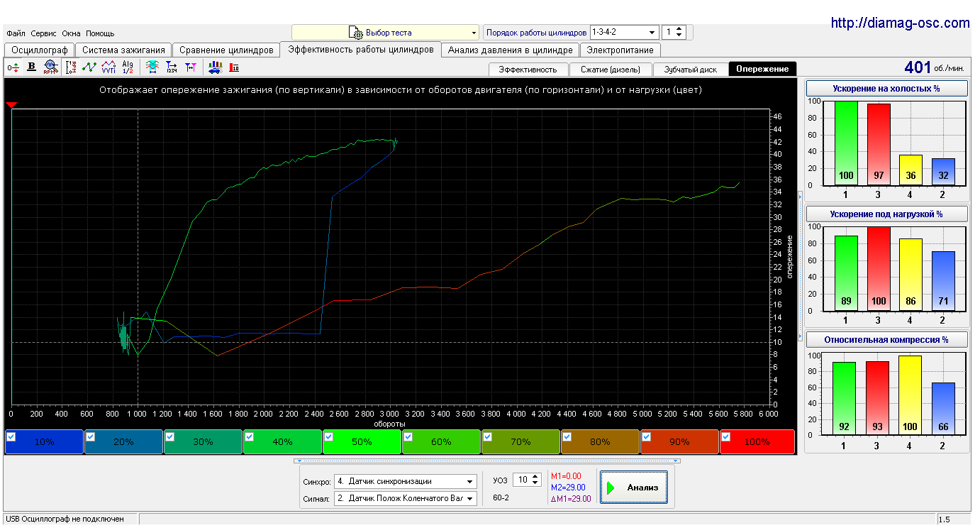Click the bold B toolbar icon

(31, 67)
